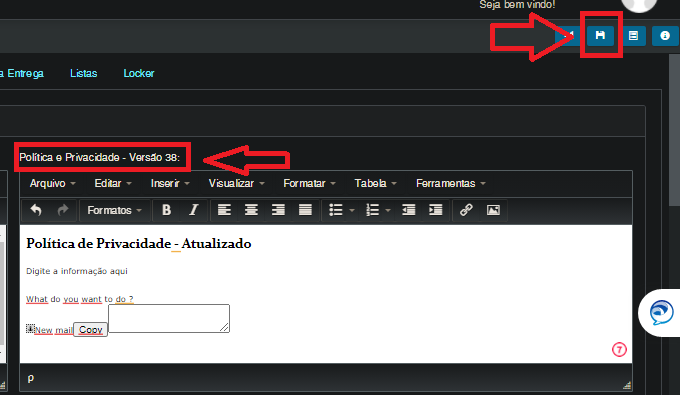Click the 'p' element path in status bar
This screenshot has width=680, height=395.
30,378
